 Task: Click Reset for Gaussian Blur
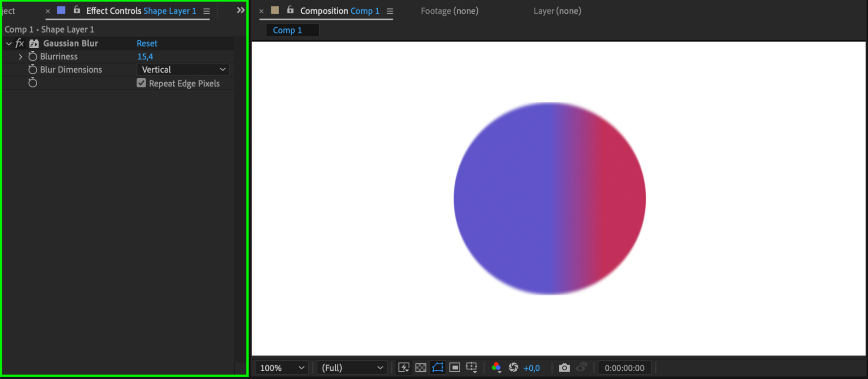(x=147, y=43)
